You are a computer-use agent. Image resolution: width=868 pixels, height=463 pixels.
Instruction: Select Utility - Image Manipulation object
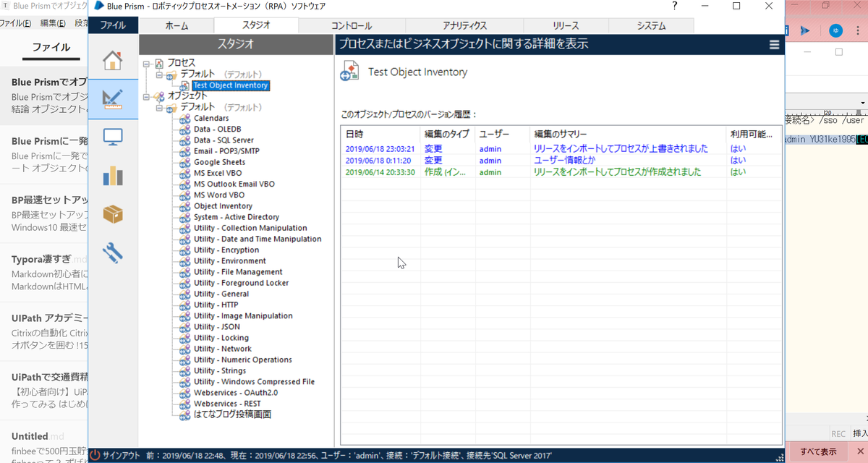point(243,316)
